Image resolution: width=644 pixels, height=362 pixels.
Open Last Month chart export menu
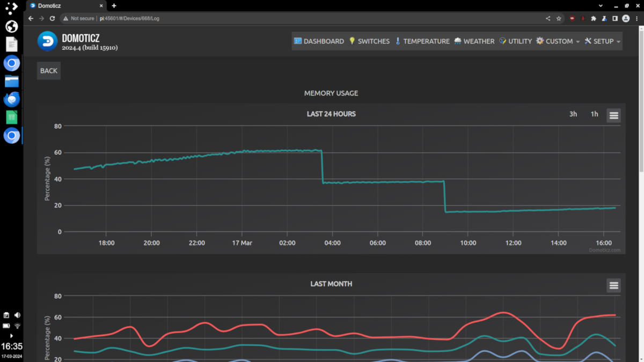click(614, 285)
